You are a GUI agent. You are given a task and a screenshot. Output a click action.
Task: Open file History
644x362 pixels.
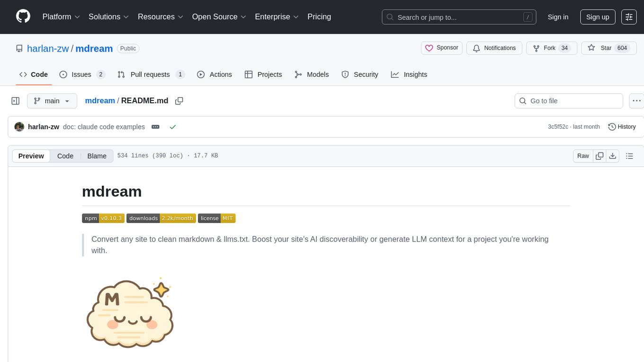tap(622, 127)
